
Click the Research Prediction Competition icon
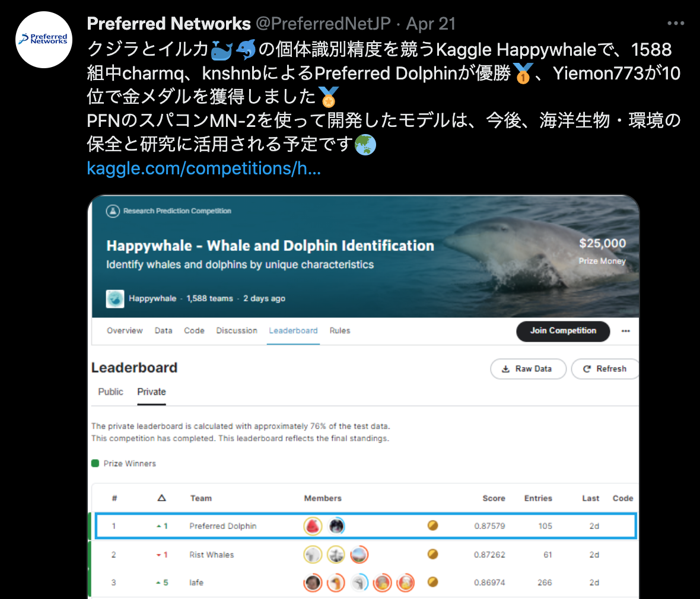(x=113, y=211)
